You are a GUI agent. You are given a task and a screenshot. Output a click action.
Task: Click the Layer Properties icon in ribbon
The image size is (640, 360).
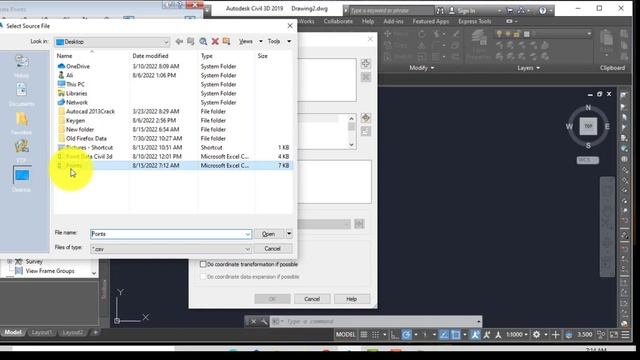(x=479, y=45)
